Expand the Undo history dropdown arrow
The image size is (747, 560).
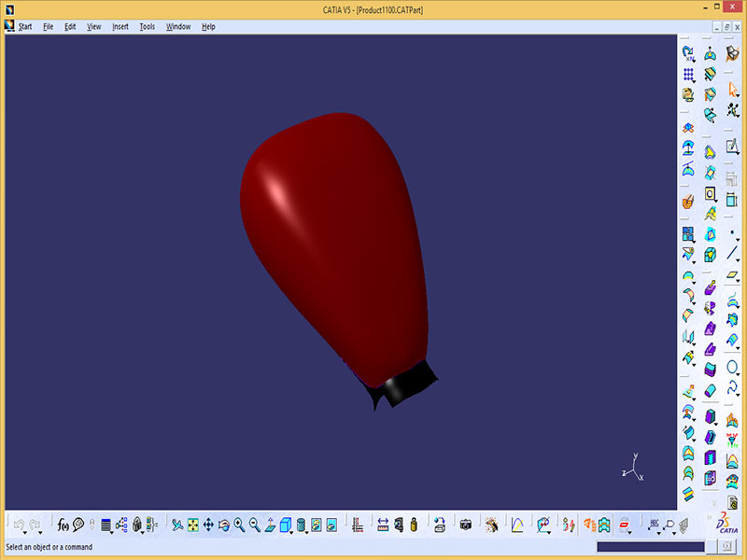tap(25, 532)
